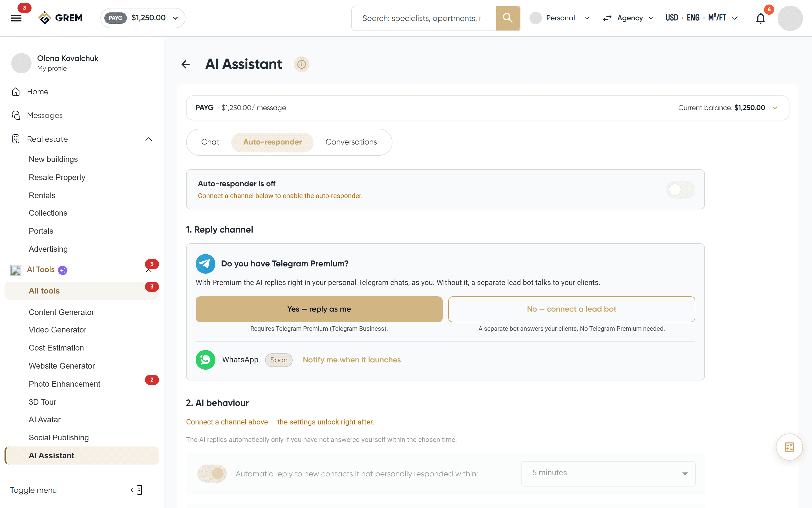Open Collections

48,213
